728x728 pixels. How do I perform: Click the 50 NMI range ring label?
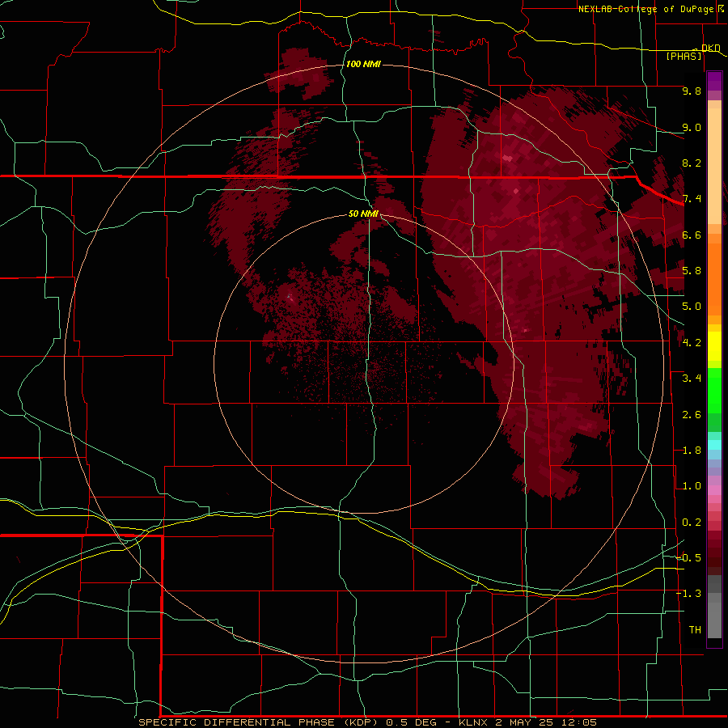[x=363, y=214]
